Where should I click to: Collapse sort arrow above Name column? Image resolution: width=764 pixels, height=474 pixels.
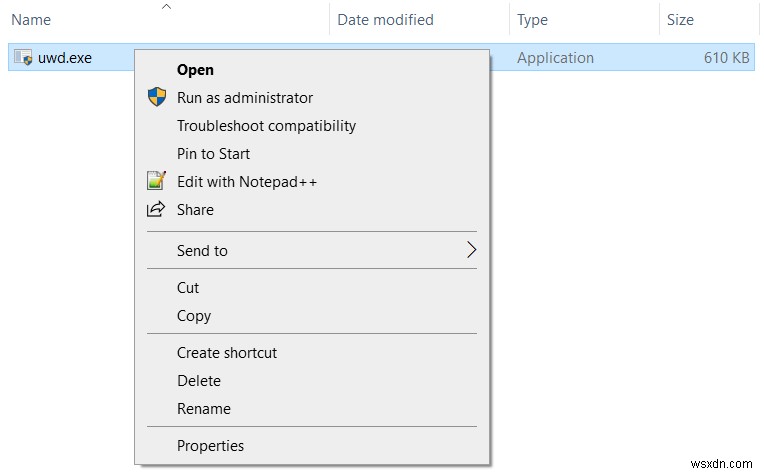166,7
